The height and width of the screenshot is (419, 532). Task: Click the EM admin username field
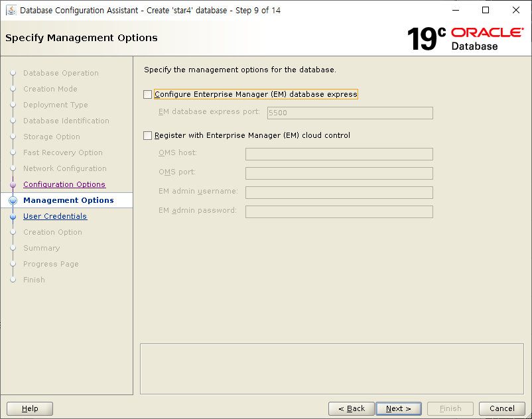(x=339, y=192)
